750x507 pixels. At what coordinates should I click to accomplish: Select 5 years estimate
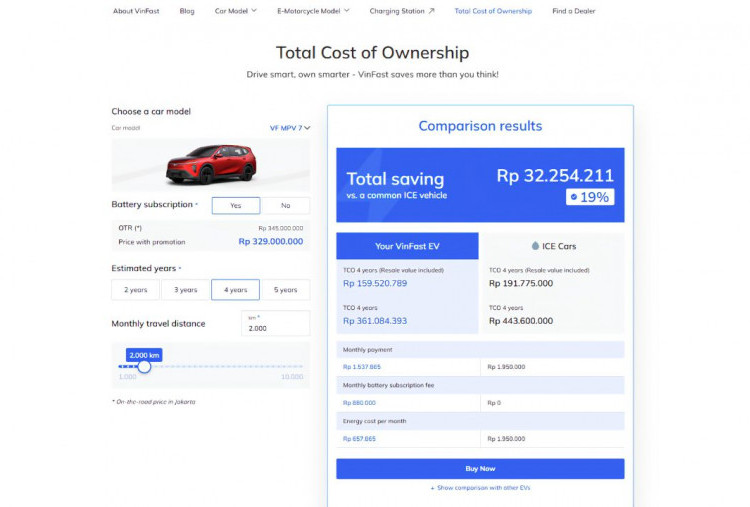tap(286, 289)
